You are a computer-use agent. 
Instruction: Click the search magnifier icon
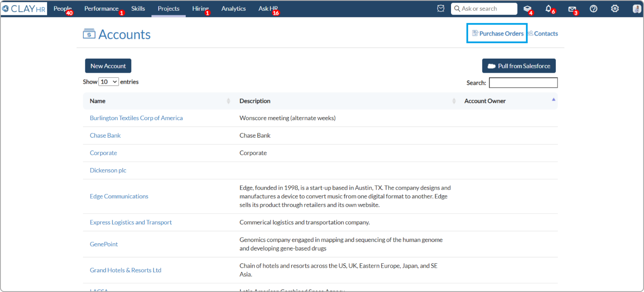coord(457,9)
